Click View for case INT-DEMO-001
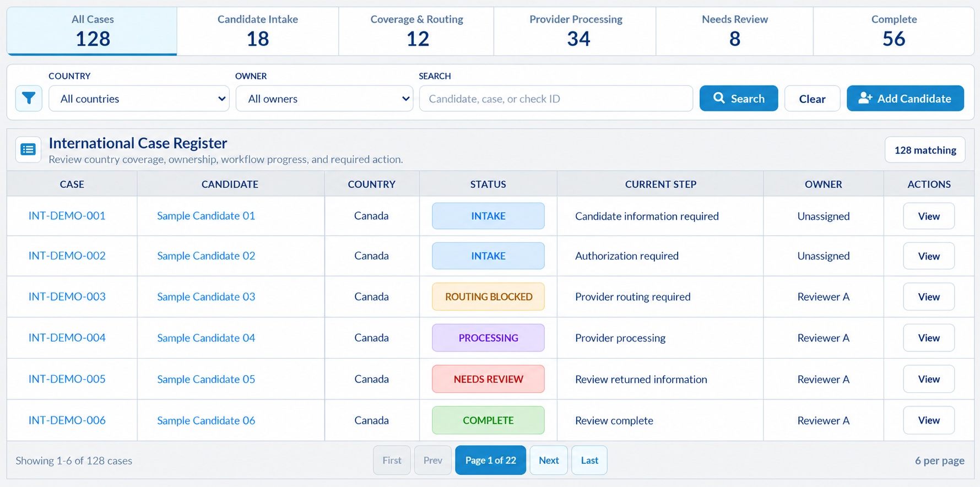 point(929,216)
